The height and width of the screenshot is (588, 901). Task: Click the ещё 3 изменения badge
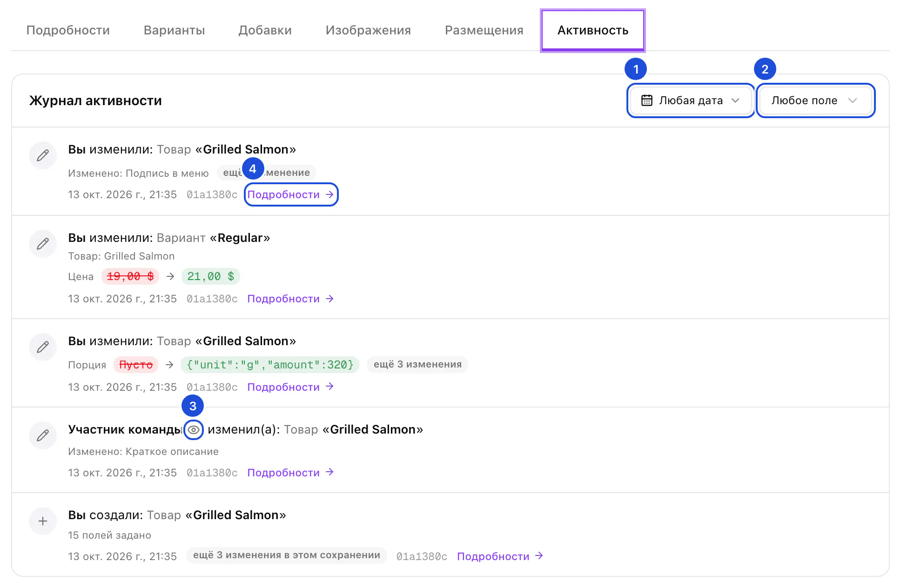417,364
